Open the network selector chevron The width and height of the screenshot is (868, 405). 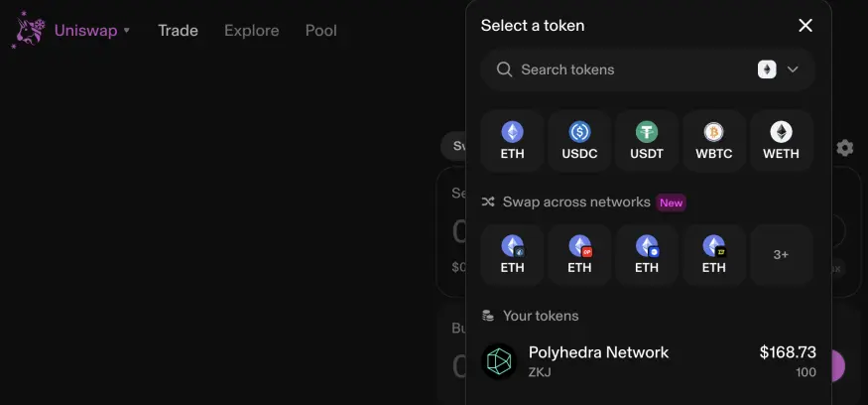(x=793, y=69)
